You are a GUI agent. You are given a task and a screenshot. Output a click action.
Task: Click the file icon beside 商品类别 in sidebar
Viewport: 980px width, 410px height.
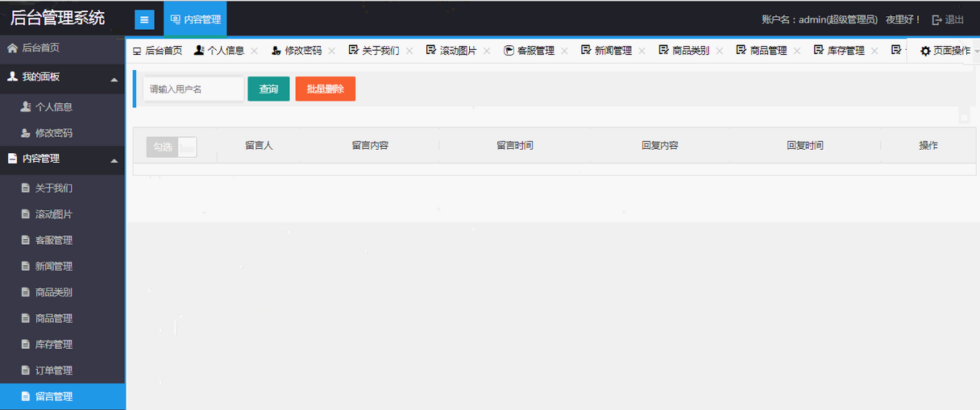pos(25,292)
